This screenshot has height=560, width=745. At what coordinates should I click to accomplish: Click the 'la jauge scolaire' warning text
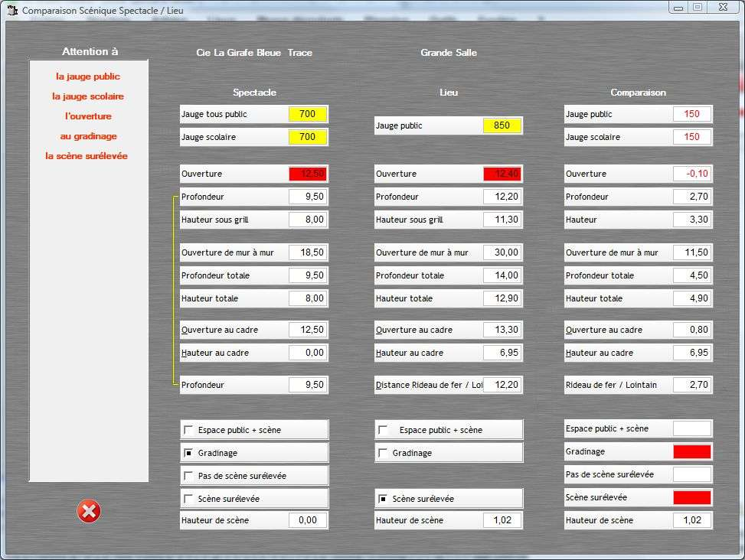(88, 96)
